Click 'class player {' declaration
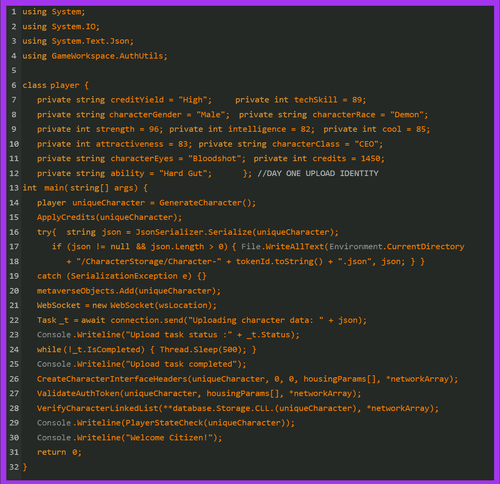Viewport: 500px width, 484px height. point(55,85)
